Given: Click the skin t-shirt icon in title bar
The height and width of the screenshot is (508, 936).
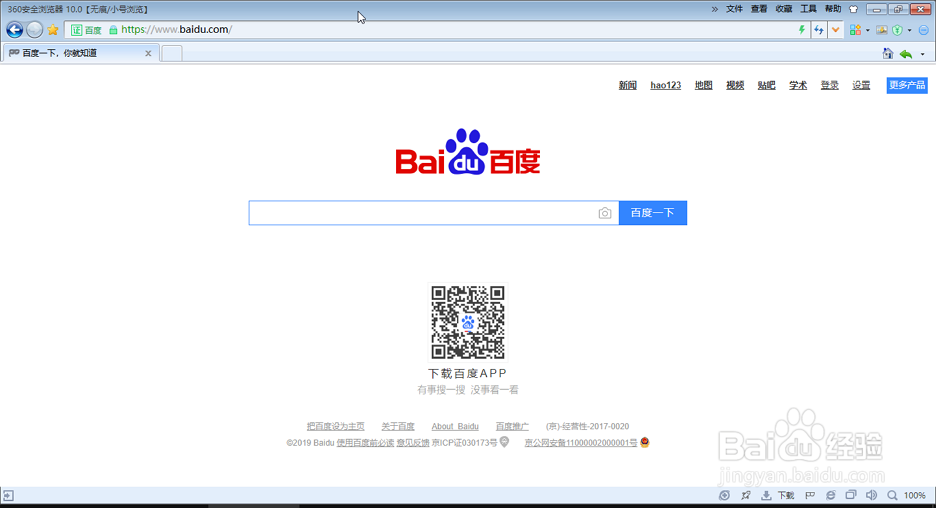Looking at the screenshot, I should pos(854,9).
